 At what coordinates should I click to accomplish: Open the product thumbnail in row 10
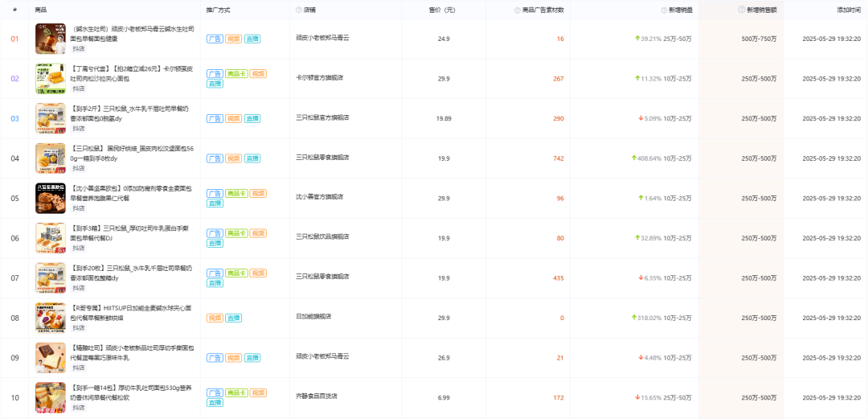pos(51,398)
